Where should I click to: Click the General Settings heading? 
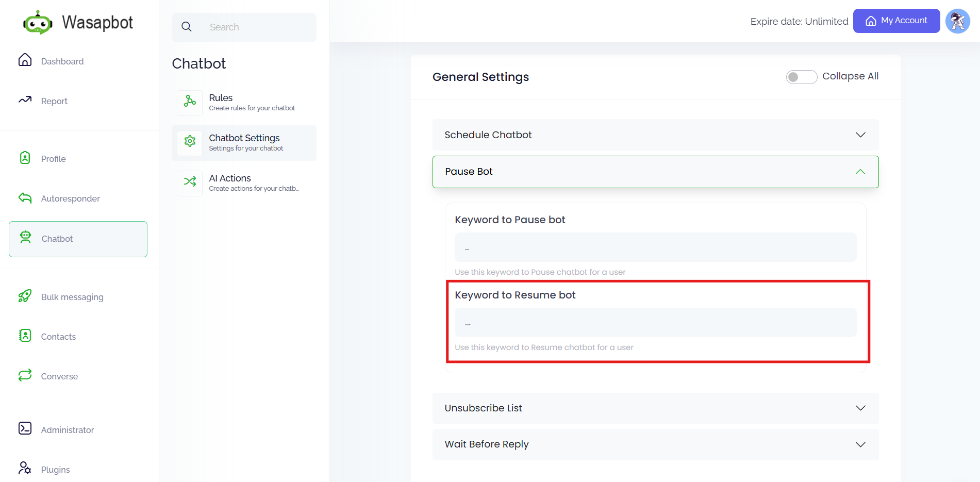point(480,77)
